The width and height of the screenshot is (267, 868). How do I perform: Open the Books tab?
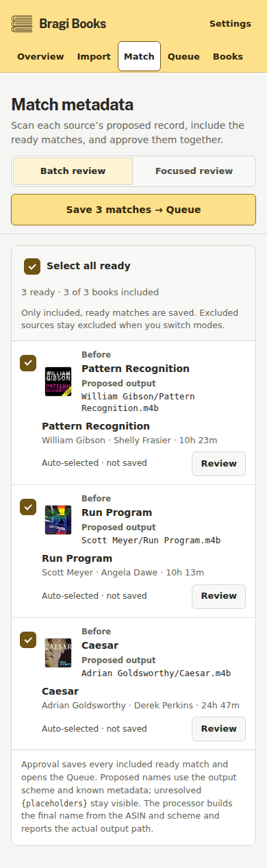(228, 56)
